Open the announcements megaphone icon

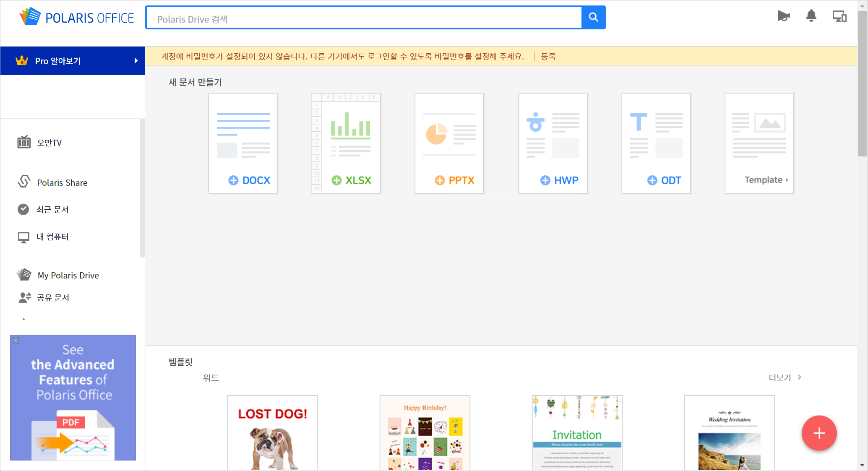tap(783, 16)
